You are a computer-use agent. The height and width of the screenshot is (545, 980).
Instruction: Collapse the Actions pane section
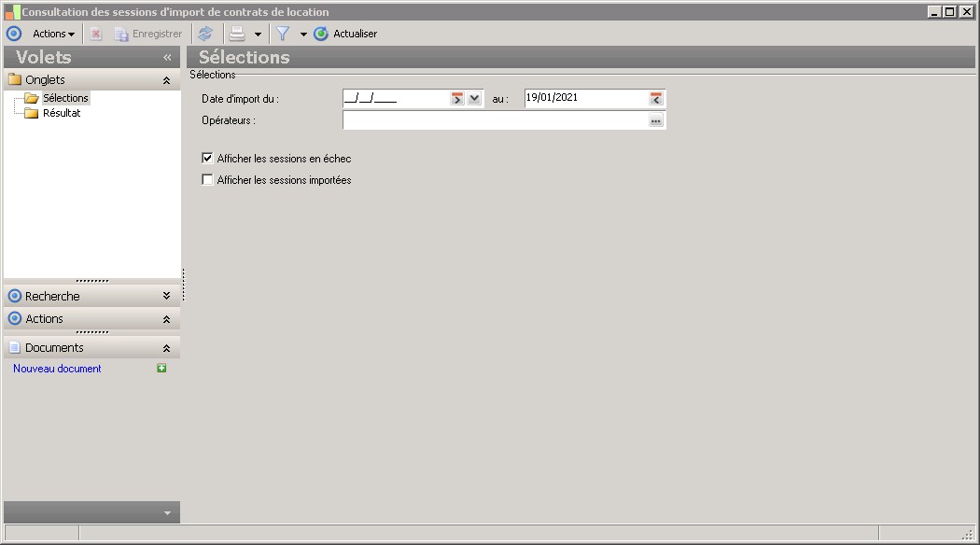coord(166,319)
